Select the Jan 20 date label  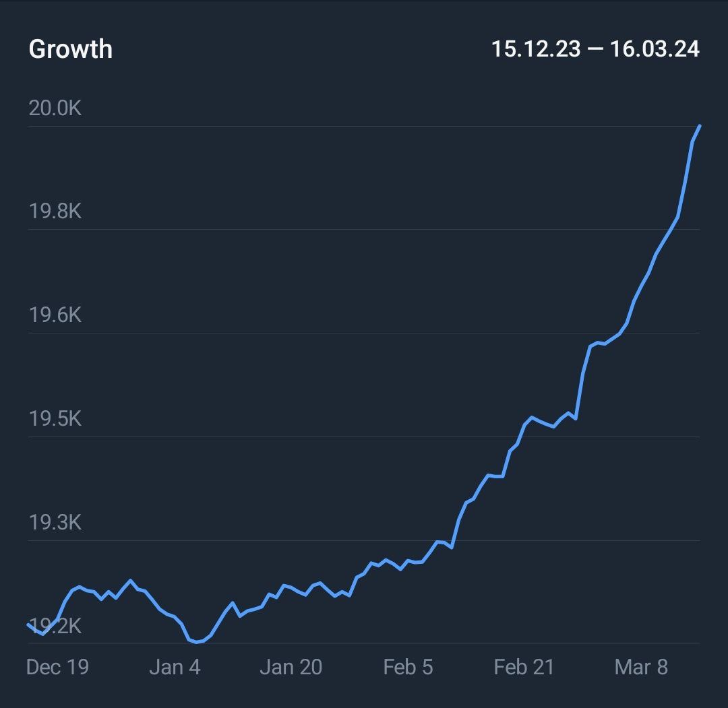coord(291,667)
